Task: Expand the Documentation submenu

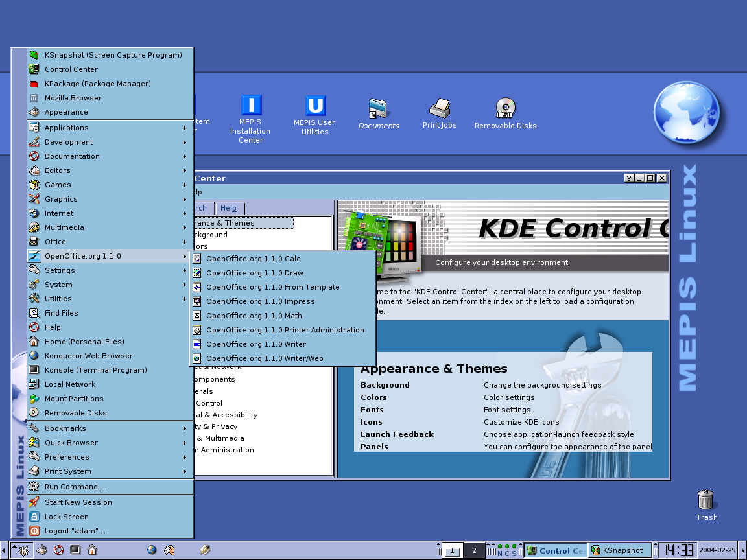Action: [x=110, y=156]
